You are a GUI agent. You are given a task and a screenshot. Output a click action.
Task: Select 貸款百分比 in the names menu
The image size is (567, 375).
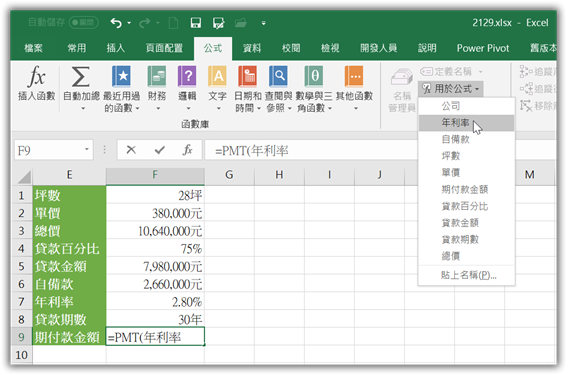pos(466,206)
